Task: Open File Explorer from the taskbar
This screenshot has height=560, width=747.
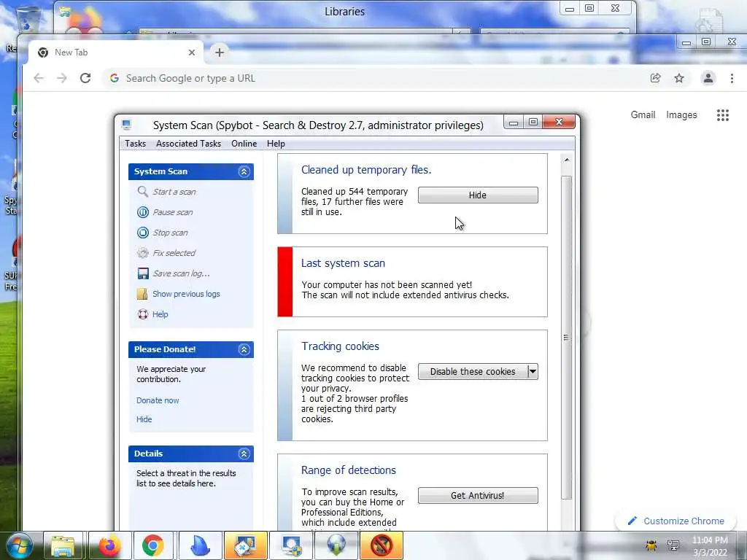Action: pyautogui.click(x=63, y=545)
